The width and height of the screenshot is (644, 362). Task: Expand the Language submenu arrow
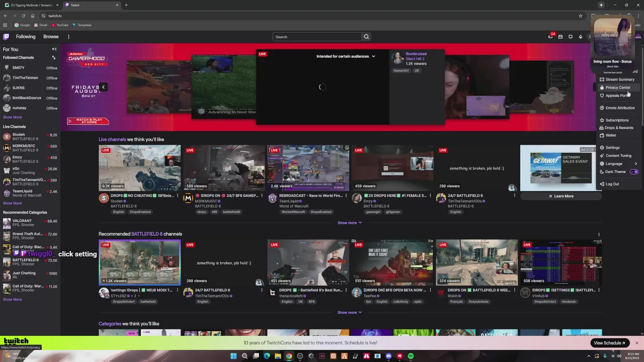click(635, 164)
